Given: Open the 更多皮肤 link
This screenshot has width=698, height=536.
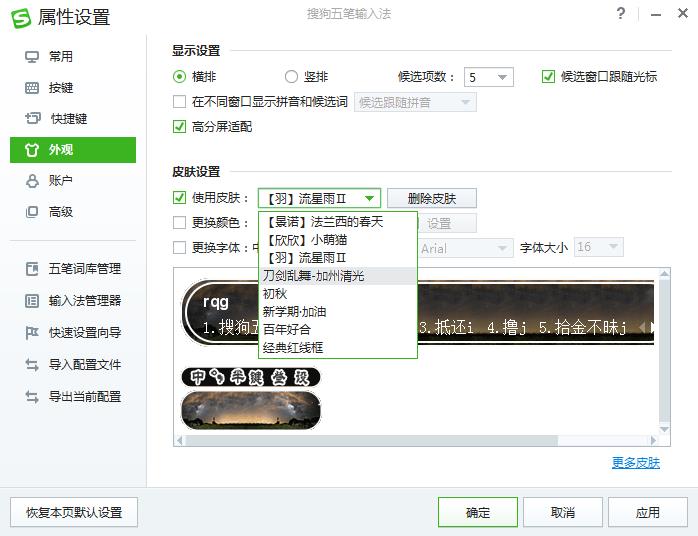Looking at the screenshot, I should pyautogui.click(x=636, y=463).
